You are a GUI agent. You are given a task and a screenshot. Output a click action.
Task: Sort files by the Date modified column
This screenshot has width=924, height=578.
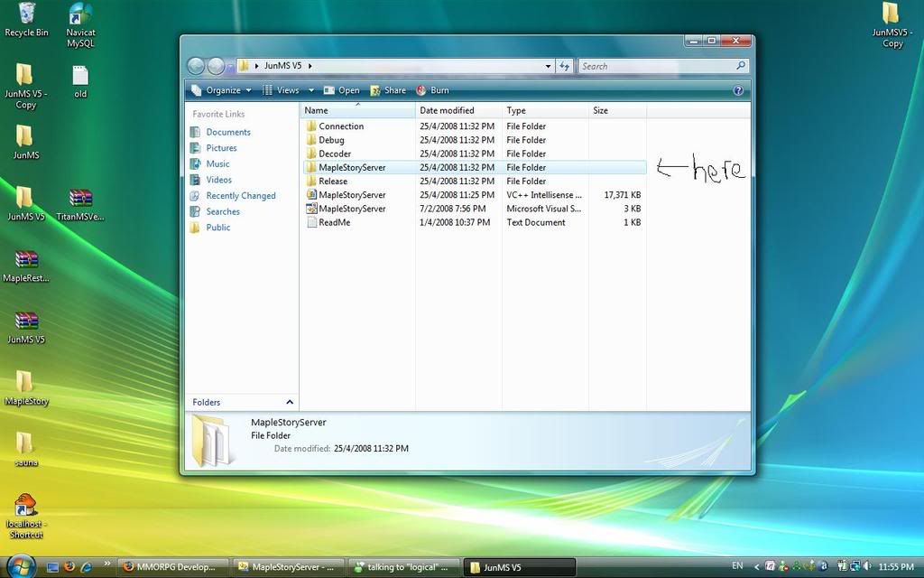point(447,110)
